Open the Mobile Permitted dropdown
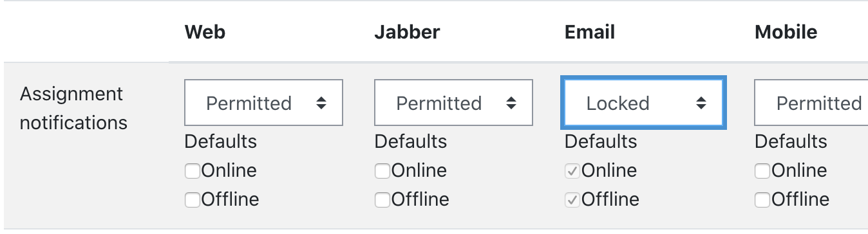Viewport: 868px width, 234px height. tap(811, 102)
